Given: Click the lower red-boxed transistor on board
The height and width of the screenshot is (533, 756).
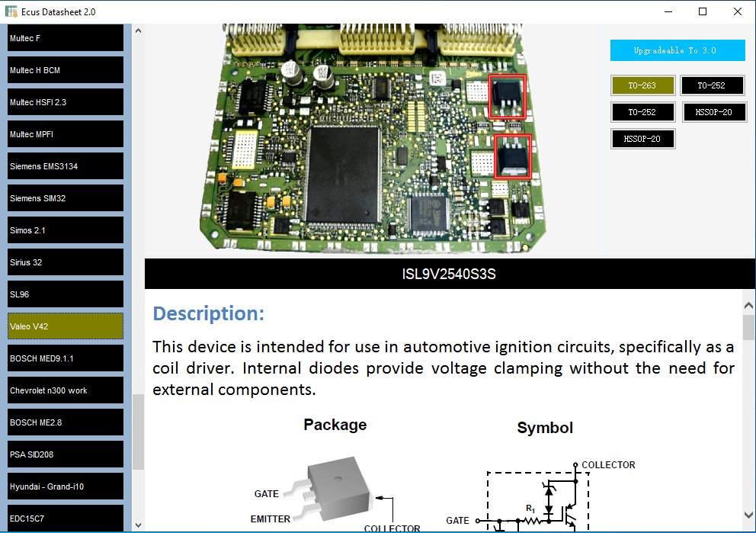Looking at the screenshot, I should tap(513, 157).
